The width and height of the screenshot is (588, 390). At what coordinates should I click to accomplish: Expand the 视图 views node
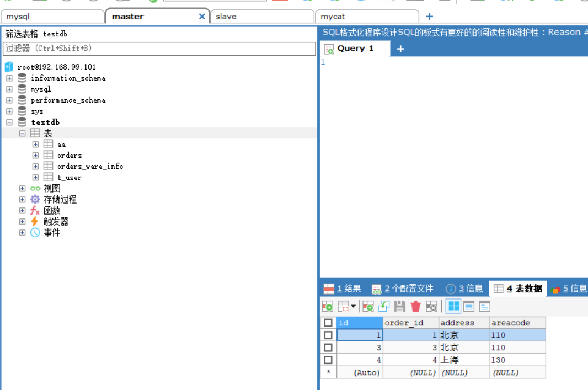pyautogui.click(x=23, y=188)
